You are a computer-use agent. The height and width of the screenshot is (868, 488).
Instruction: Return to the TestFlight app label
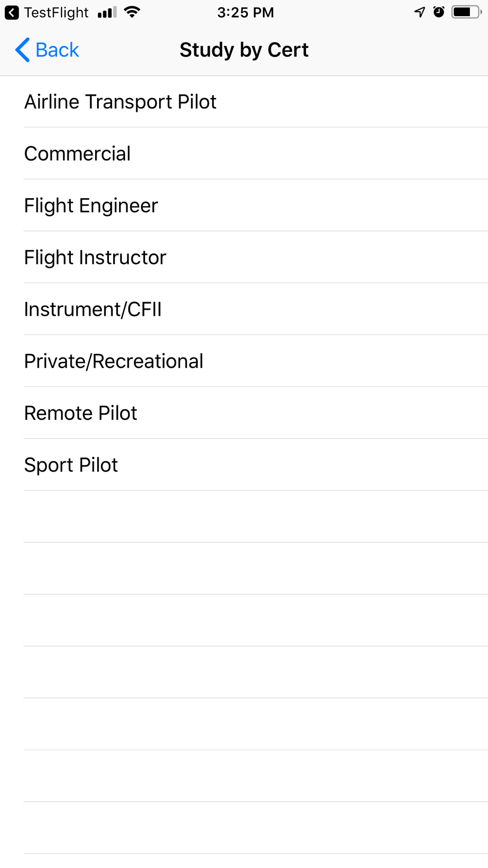point(56,13)
